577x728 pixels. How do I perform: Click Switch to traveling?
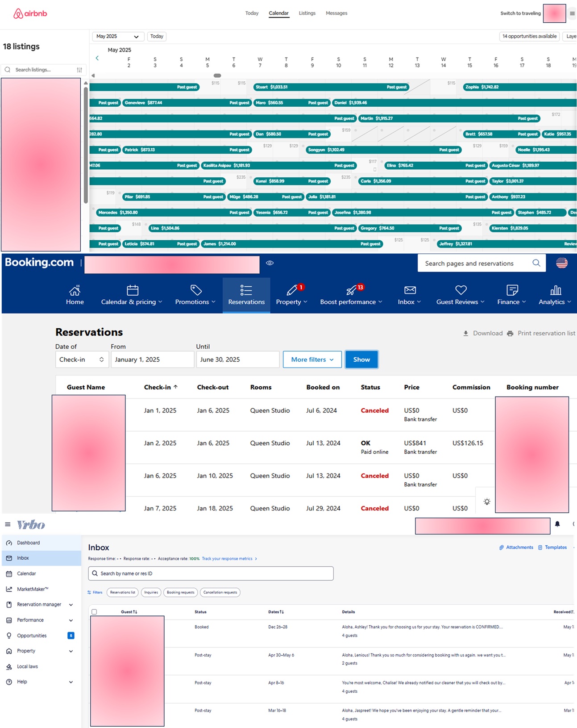pos(520,13)
